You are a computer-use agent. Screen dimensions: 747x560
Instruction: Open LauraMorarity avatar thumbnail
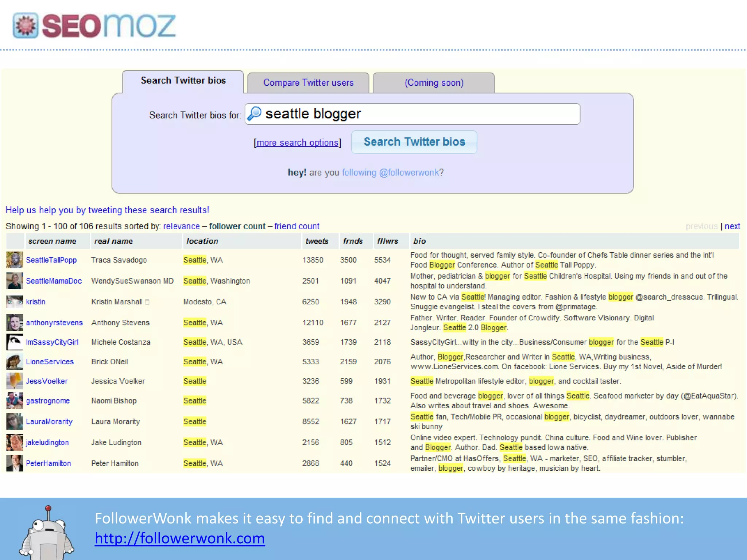(15, 421)
